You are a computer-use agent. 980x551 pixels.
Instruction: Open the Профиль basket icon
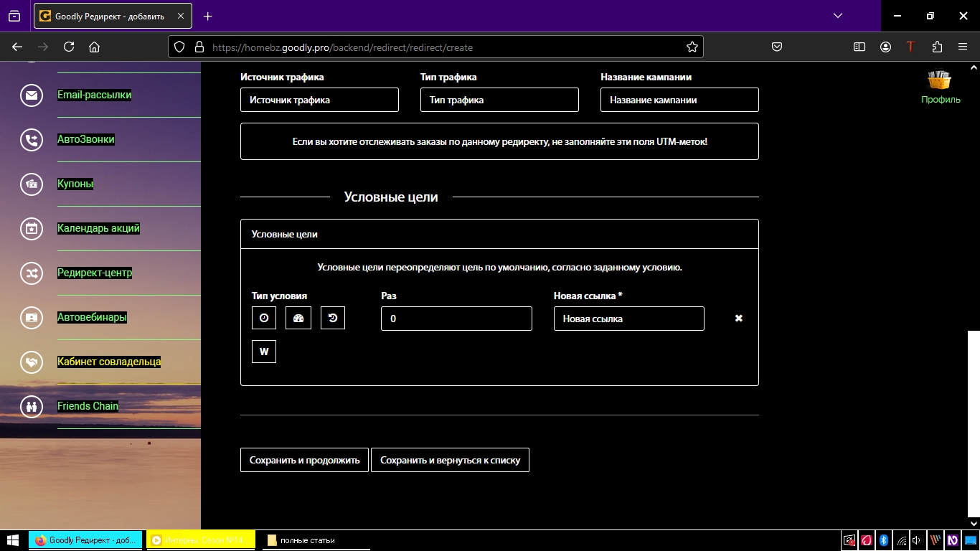pyautogui.click(x=939, y=80)
